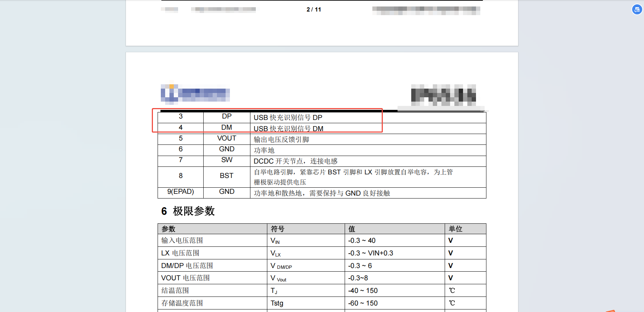Click the value '-0.3 ~ 40'
The width and height of the screenshot is (644, 312).
362,240
